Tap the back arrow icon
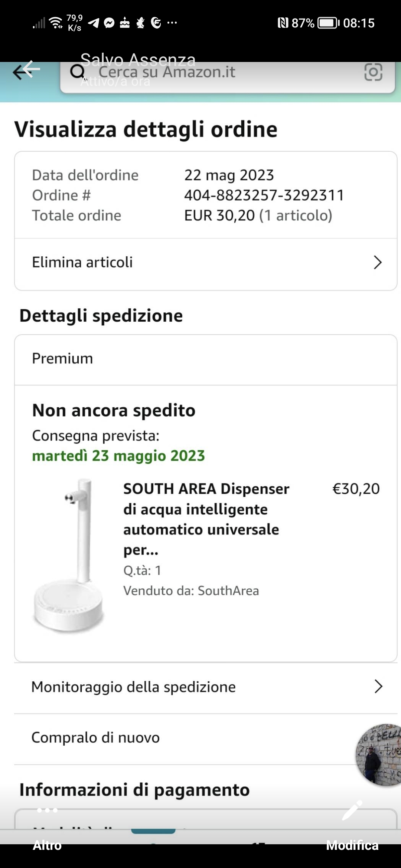The width and height of the screenshot is (401, 868). point(26,70)
